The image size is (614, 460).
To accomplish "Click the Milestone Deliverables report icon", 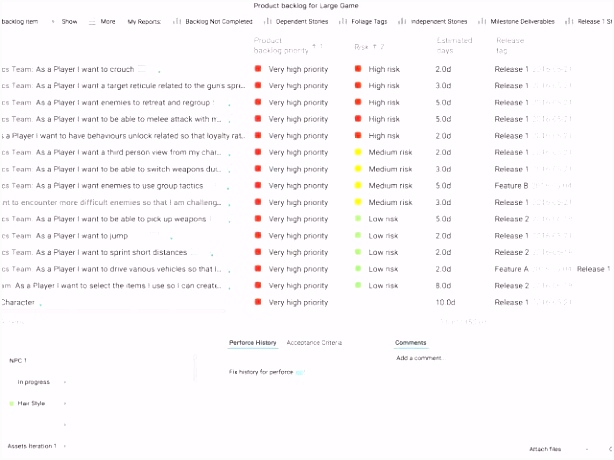I will click(483, 21).
